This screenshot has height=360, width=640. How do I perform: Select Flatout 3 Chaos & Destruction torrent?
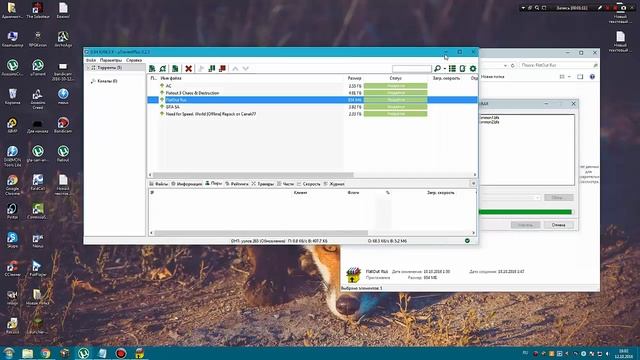pos(312,93)
